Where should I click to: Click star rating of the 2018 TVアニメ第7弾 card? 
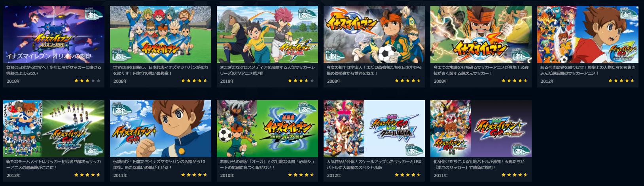click(x=301, y=81)
